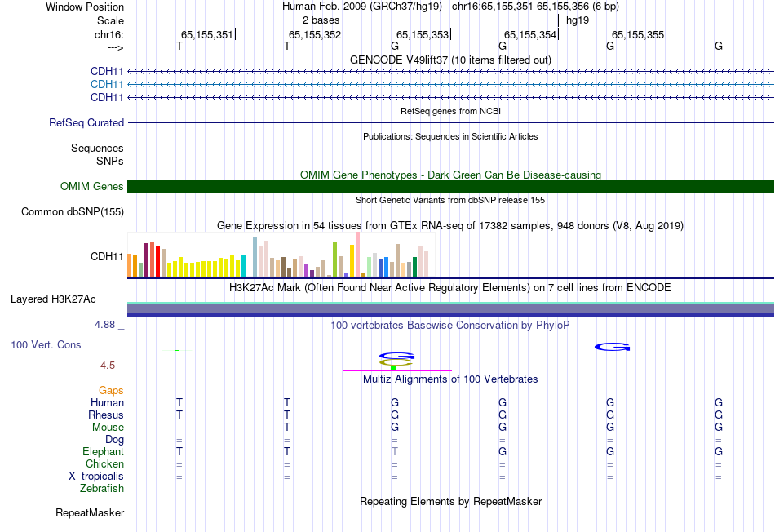
Task: Click the PhyloP -4.5 lower axis value
Action: [x=106, y=366]
